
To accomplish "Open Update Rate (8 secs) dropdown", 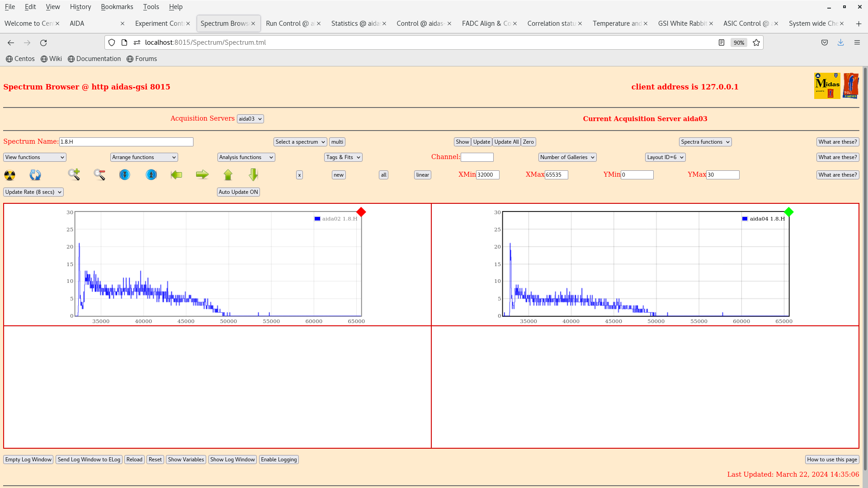I will [33, 192].
